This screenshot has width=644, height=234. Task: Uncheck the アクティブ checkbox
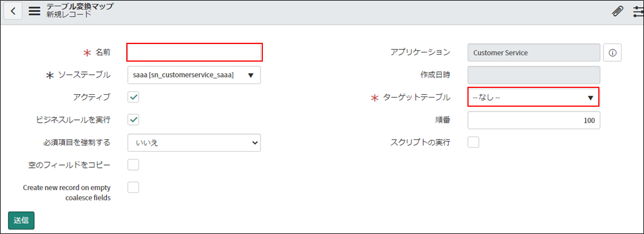coord(134,97)
